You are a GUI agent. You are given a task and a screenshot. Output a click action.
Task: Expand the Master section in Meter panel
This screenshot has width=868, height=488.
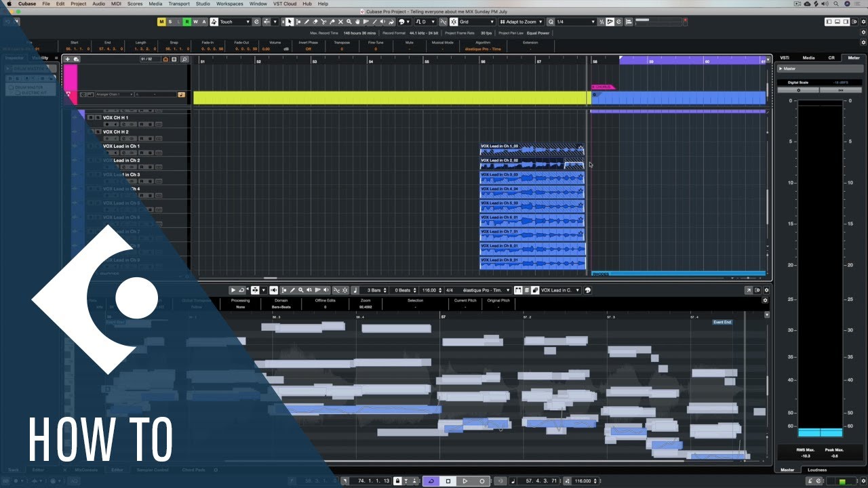(x=781, y=68)
